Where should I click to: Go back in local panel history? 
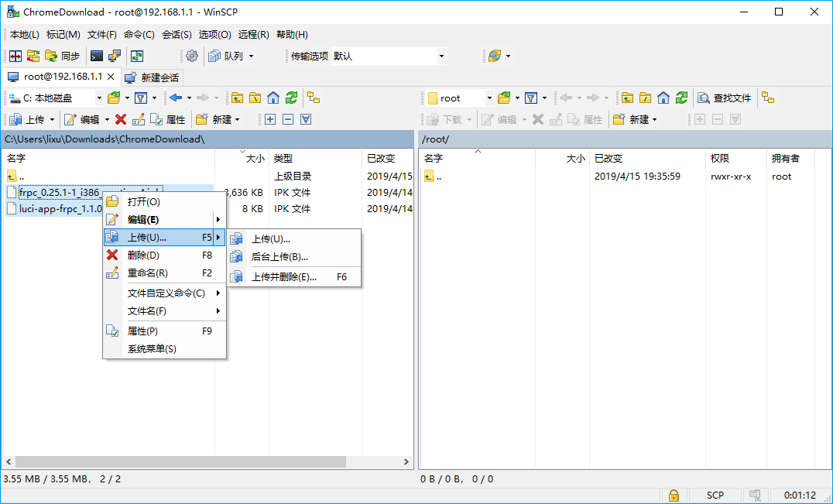[176, 98]
